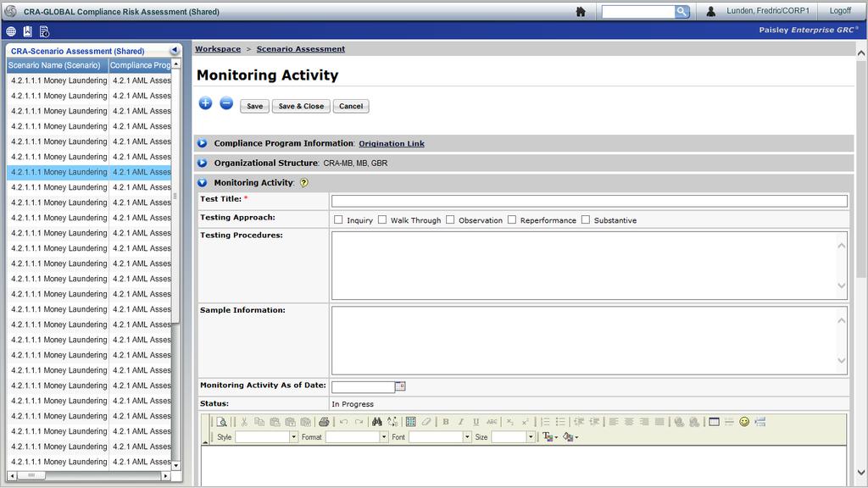Apply Bold formatting in editor

point(446,422)
